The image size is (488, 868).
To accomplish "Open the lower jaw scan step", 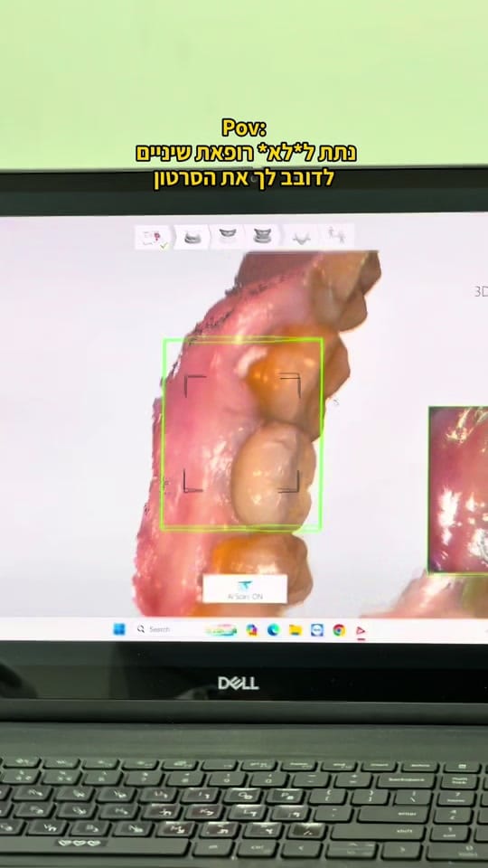I will pos(192,238).
